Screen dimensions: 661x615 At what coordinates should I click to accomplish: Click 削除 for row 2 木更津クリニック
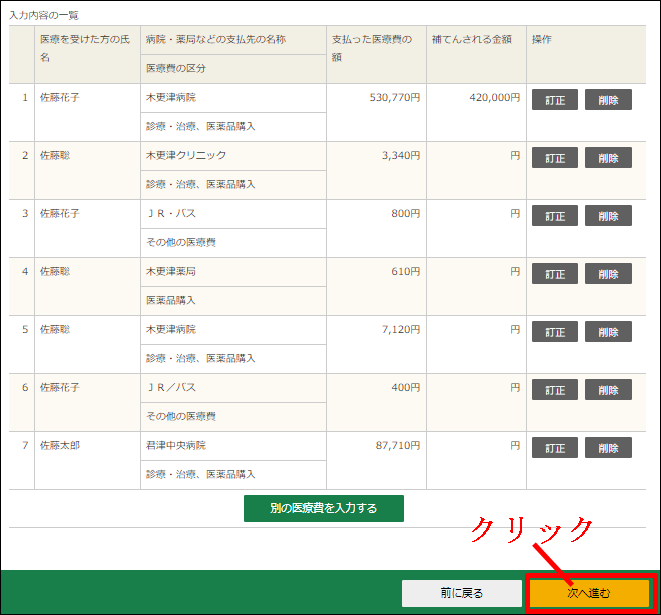click(x=608, y=158)
